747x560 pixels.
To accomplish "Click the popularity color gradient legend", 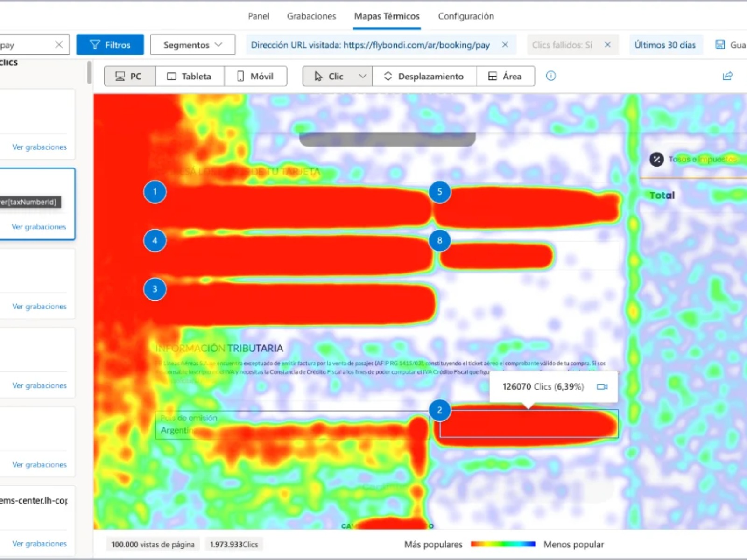I will click(503, 544).
